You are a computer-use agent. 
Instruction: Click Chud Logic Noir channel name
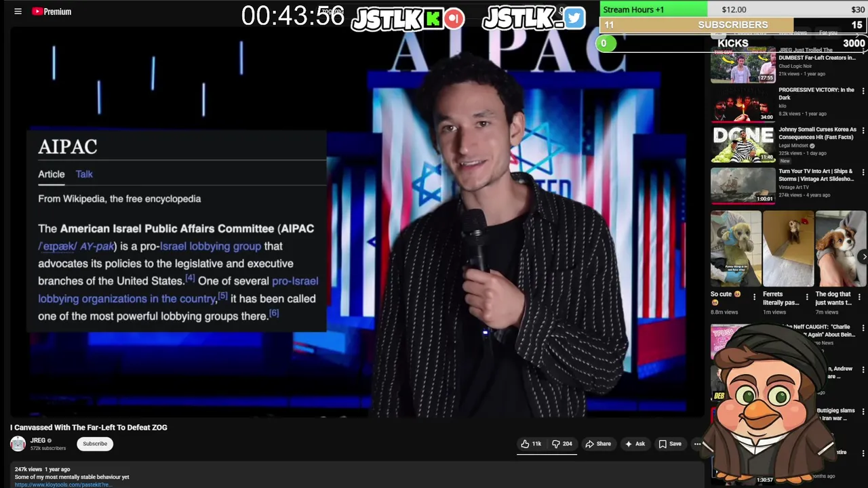[795, 66]
